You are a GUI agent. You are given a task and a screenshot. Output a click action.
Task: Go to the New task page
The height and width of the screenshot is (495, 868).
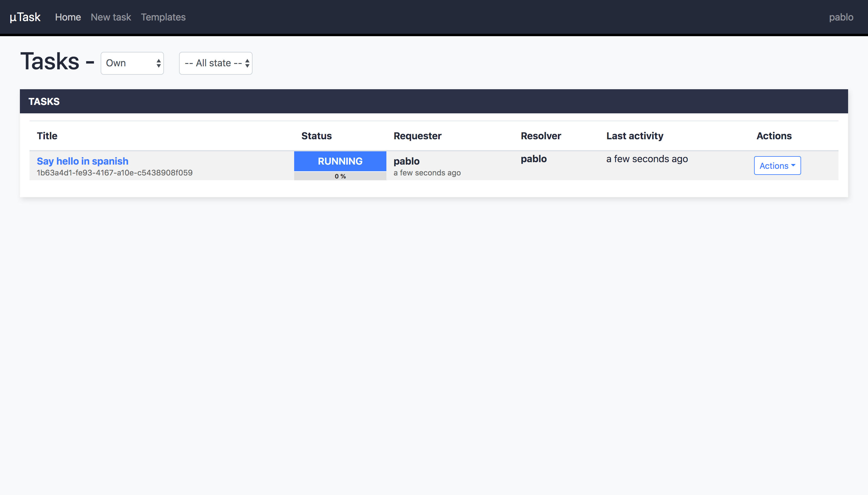click(111, 17)
